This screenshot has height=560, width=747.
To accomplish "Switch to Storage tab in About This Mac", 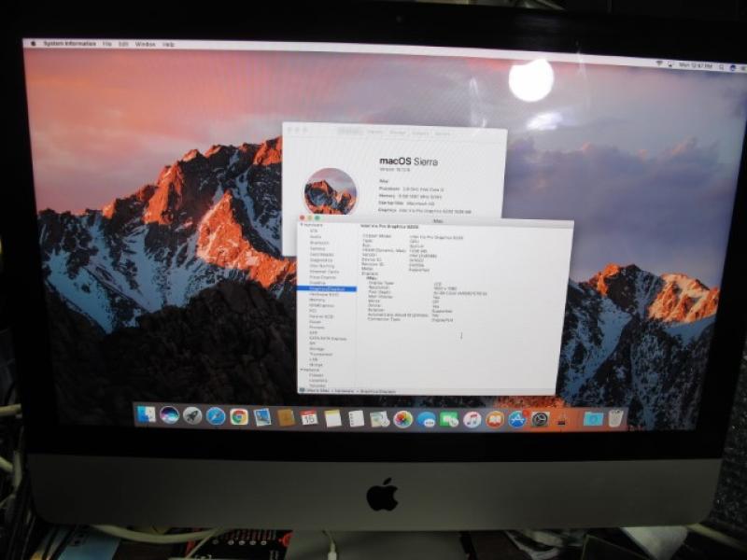I will [398, 133].
